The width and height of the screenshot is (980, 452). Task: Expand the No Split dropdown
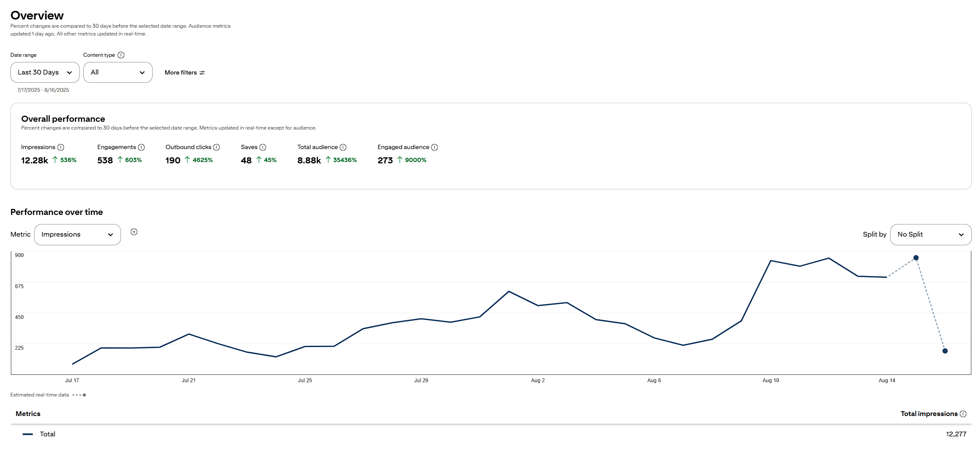tap(931, 234)
